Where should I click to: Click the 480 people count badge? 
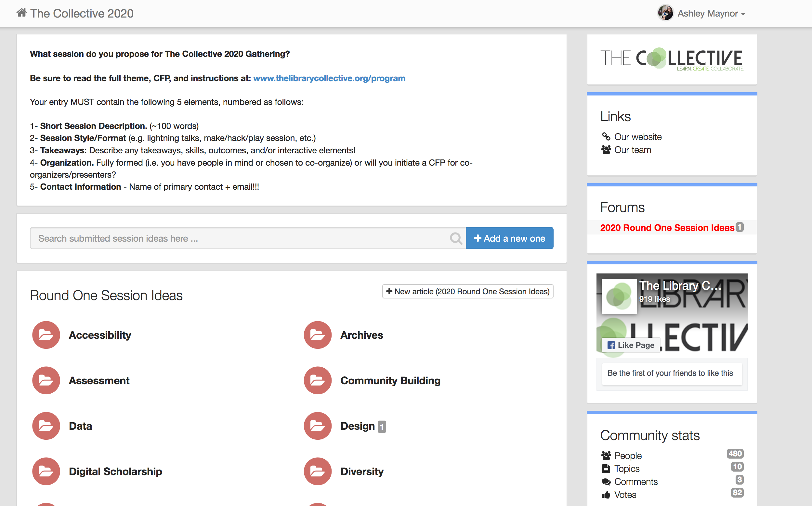click(x=735, y=453)
